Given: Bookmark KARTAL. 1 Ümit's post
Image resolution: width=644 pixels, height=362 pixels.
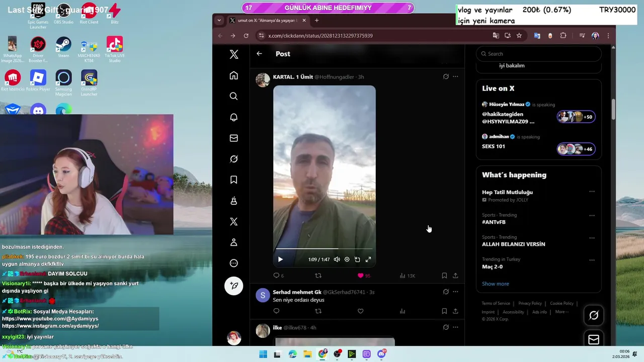Looking at the screenshot, I should 444,276.
